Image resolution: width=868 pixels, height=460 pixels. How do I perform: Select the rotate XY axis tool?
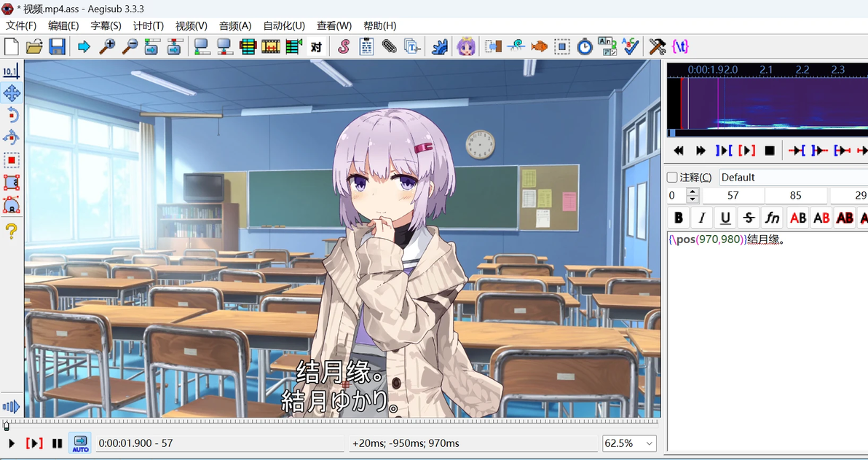(x=12, y=138)
